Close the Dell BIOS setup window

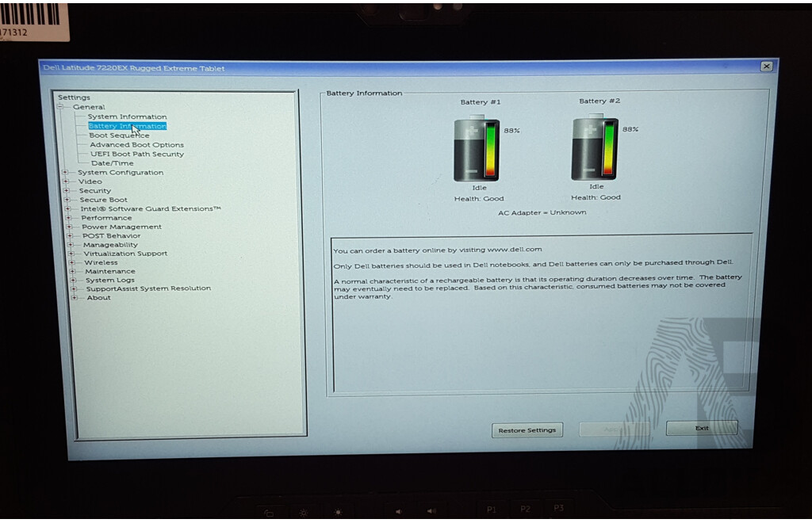(767, 67)
